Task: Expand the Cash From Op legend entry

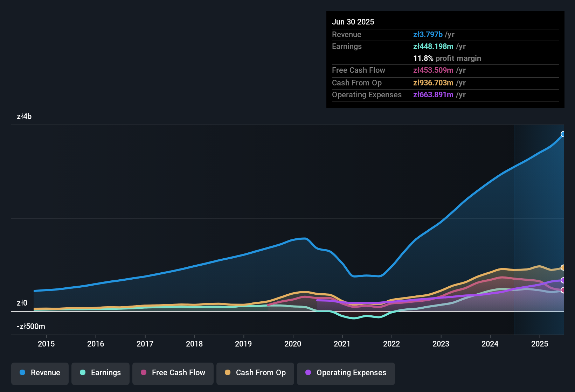Action: [x=255, y=373]
